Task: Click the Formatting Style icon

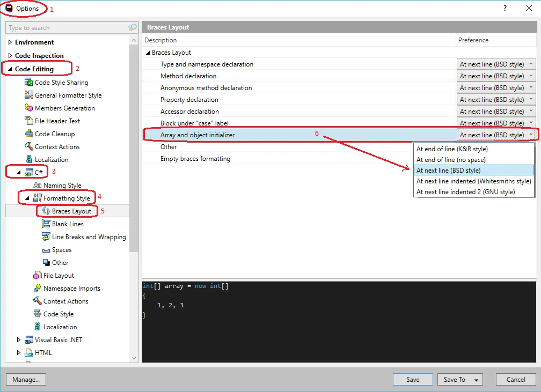Action: (37, 198)
